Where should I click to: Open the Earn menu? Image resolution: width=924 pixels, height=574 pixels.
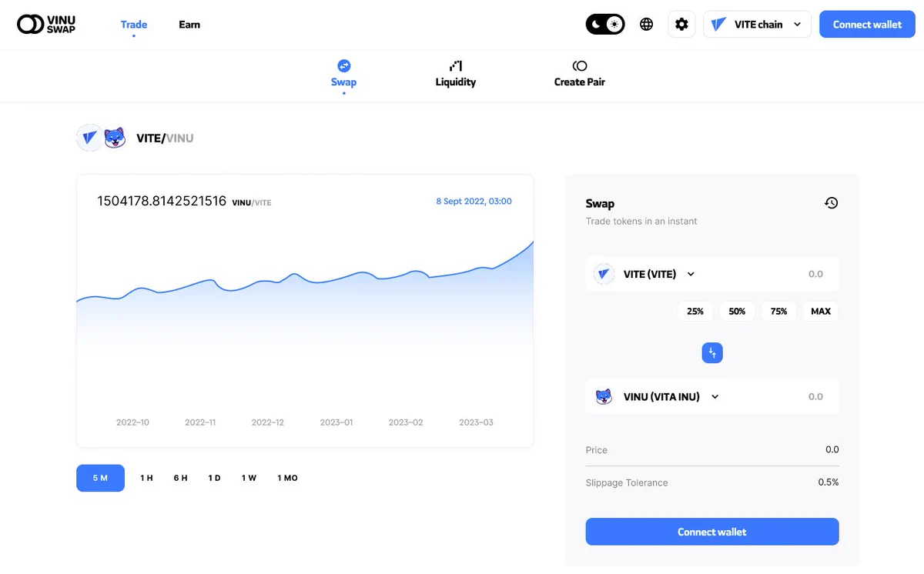(x=189, y=25)
